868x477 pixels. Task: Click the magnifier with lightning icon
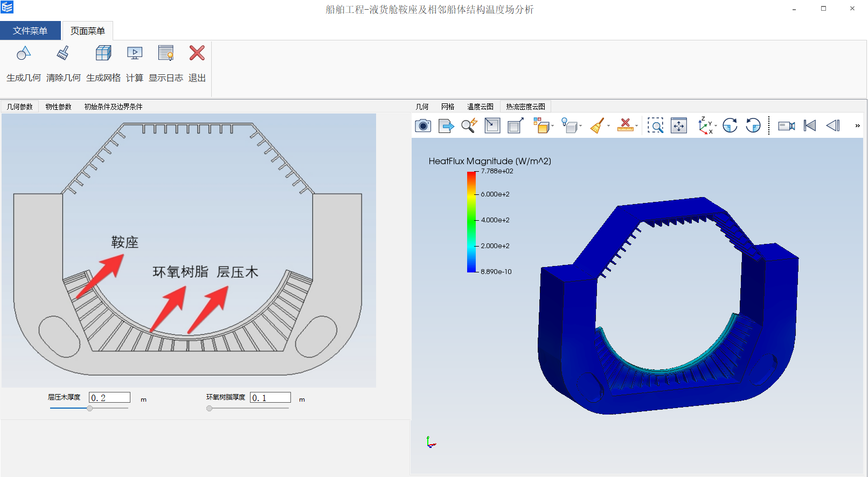pos(469,125)
